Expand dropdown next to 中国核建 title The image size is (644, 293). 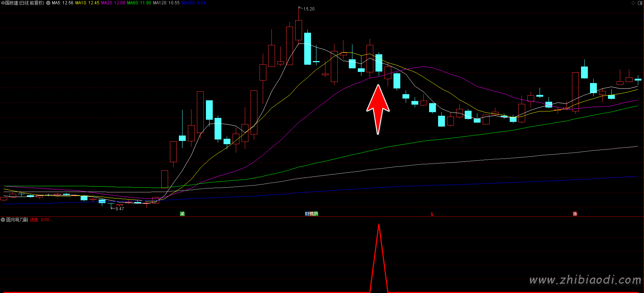coord(48,3)
